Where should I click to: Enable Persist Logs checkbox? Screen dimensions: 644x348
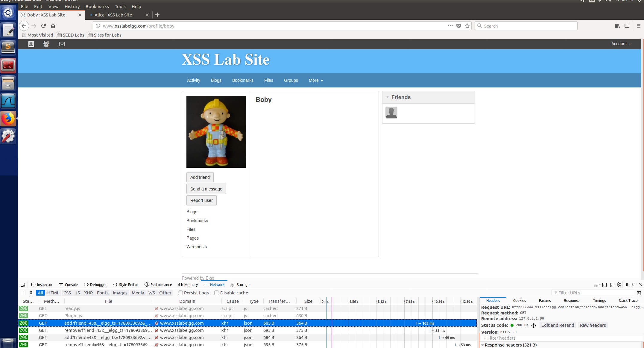coord(180,293)
